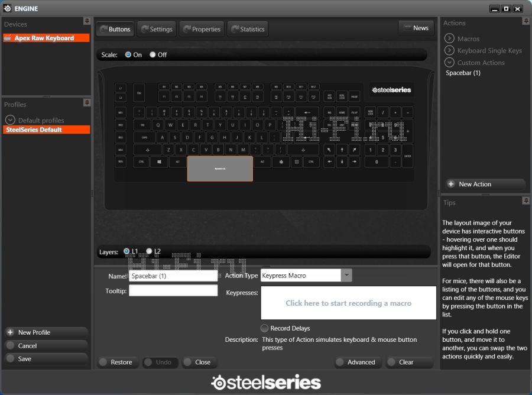Open the Action Type dropdown

click(347, 276)
